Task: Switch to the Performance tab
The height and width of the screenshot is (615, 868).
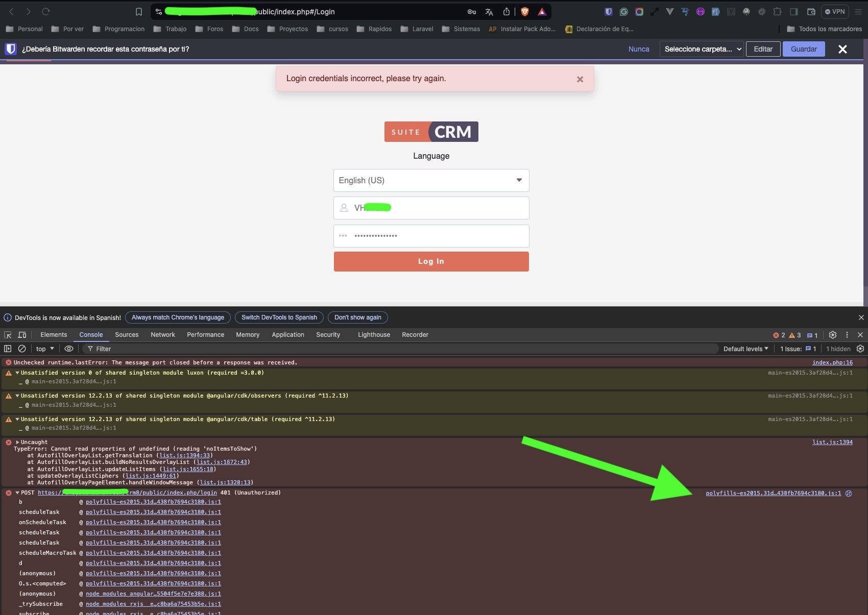Action: point(205,335)
